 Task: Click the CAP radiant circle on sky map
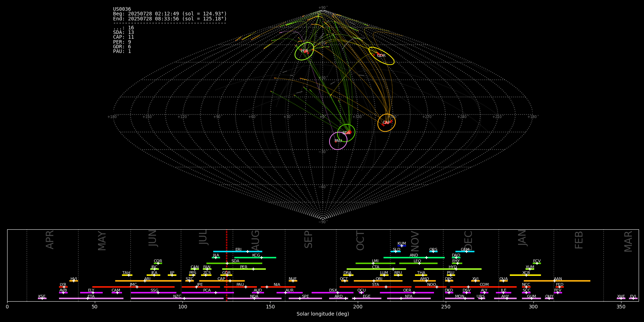[386, 123]
